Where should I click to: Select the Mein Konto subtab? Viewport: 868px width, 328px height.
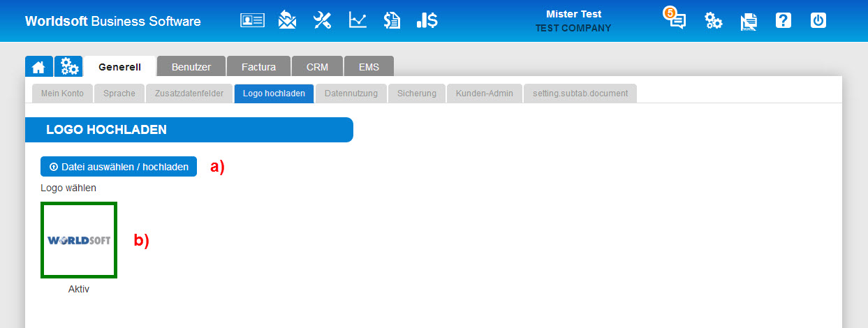tap(62, 93)
